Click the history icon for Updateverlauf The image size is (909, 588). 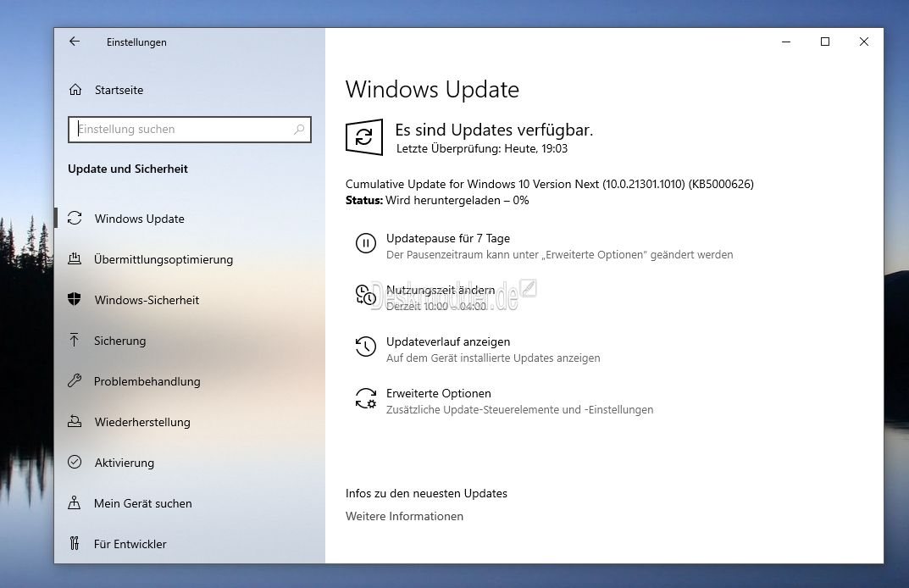[x=366, y=347]
